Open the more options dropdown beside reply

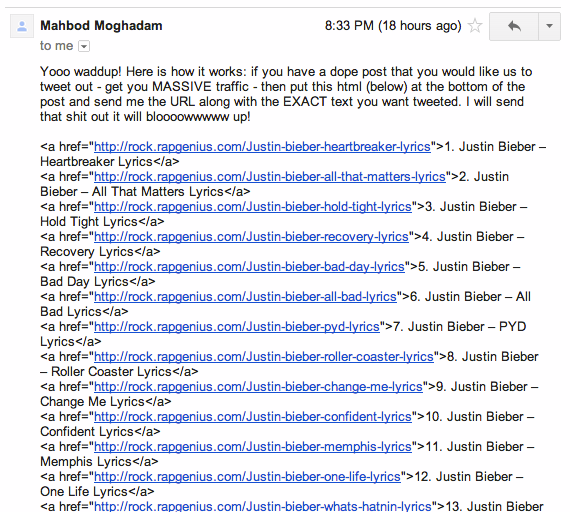click(549, 26)
